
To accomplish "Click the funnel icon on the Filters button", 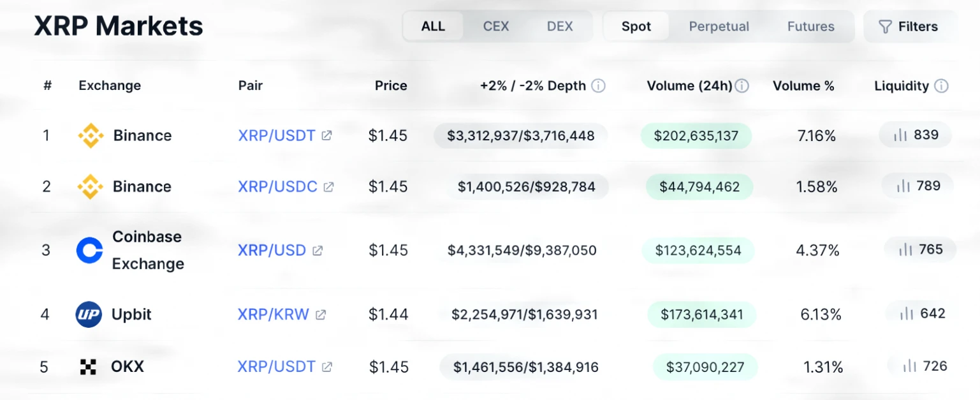I will [886, 26].
